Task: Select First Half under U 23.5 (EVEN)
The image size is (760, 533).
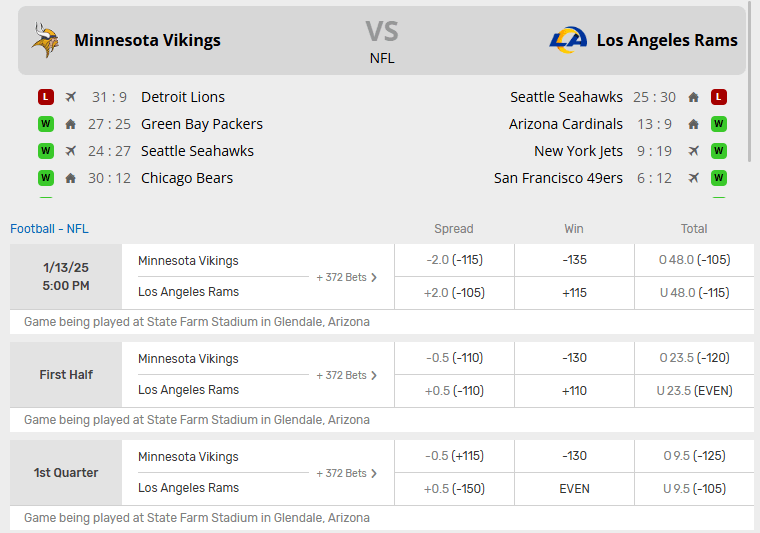Action: pyautogui.click(x=694, y=391)
